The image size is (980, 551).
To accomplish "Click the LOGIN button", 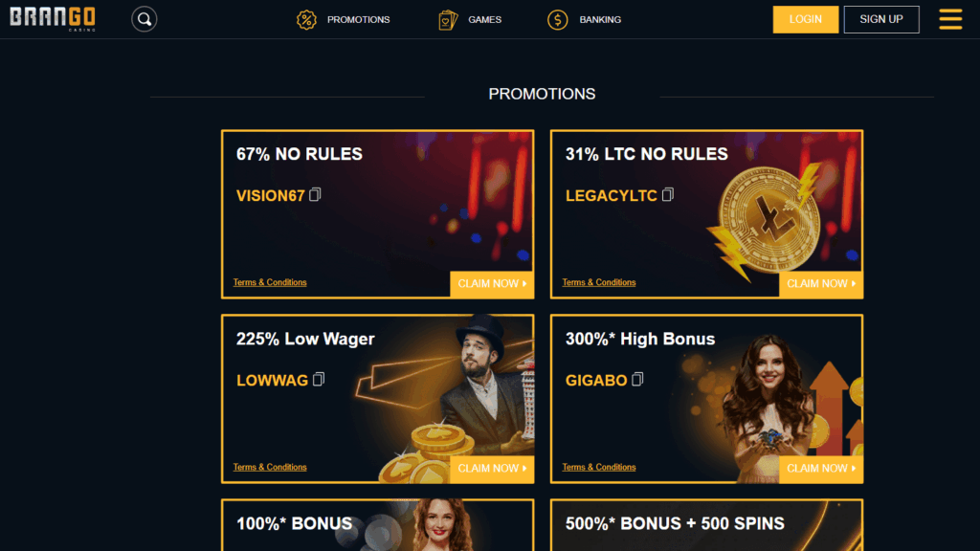I will pos(806,19).
